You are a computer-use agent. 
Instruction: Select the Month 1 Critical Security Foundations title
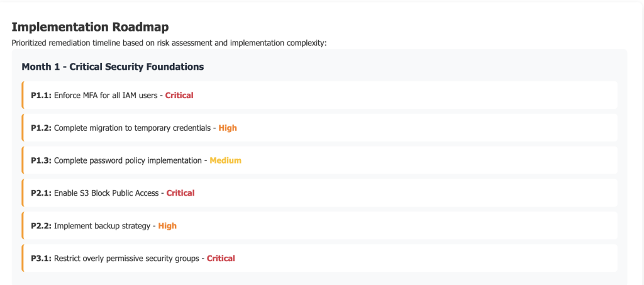[113, 67]
